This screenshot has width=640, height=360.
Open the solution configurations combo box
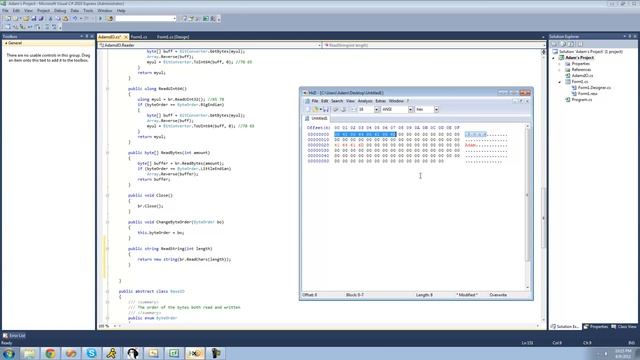(x=146, y=18)
